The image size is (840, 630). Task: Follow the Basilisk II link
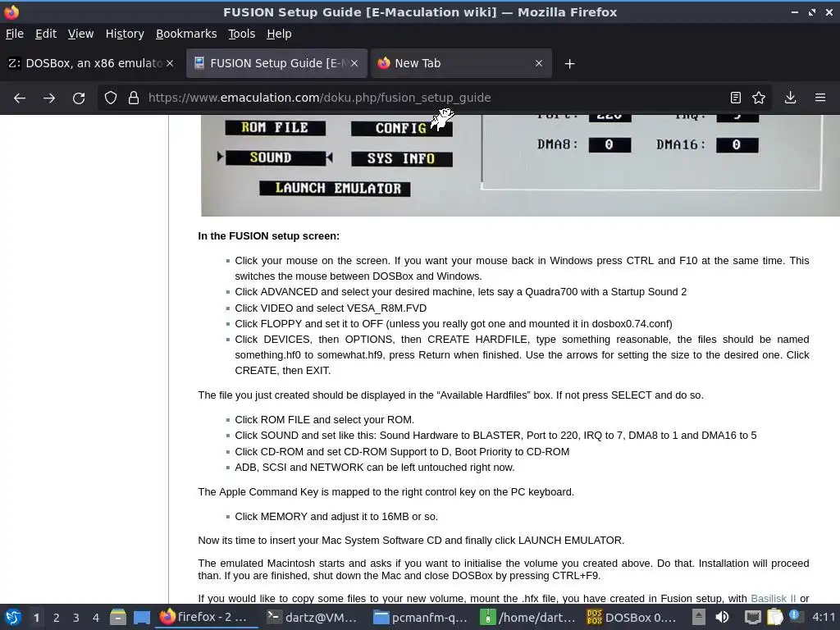tap(773, 598)
